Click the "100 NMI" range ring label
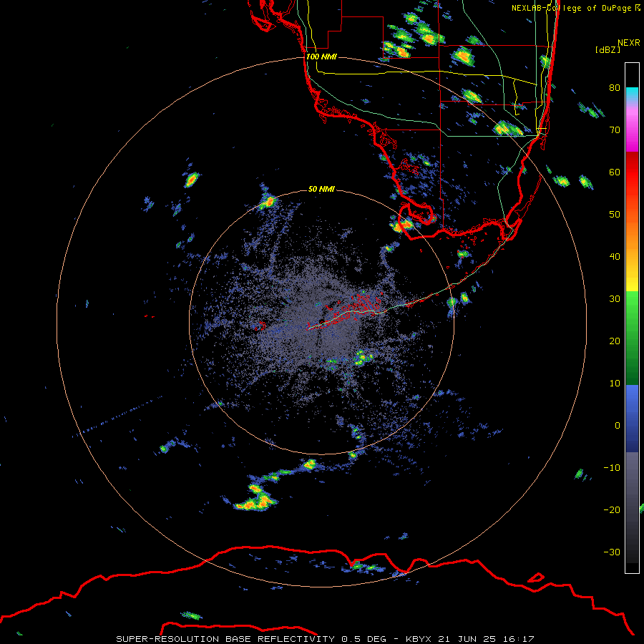 pyautogui.click(x=321, y=57)
